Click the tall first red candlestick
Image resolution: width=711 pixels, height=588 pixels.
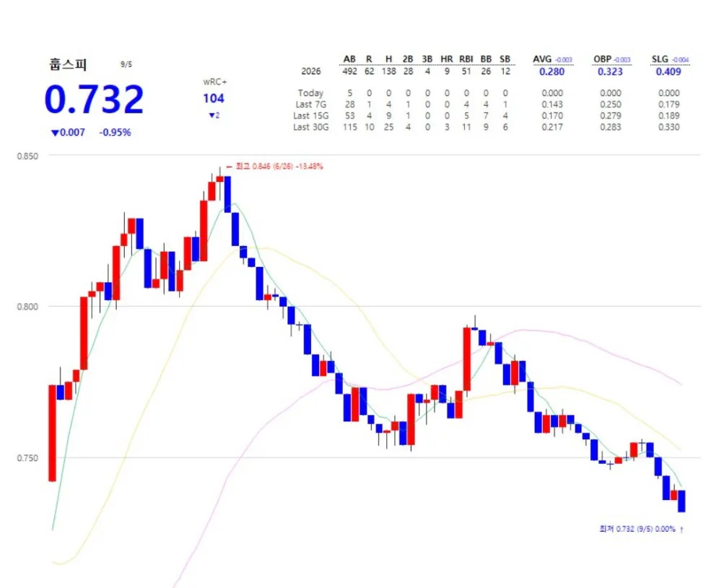pos(53,433)
